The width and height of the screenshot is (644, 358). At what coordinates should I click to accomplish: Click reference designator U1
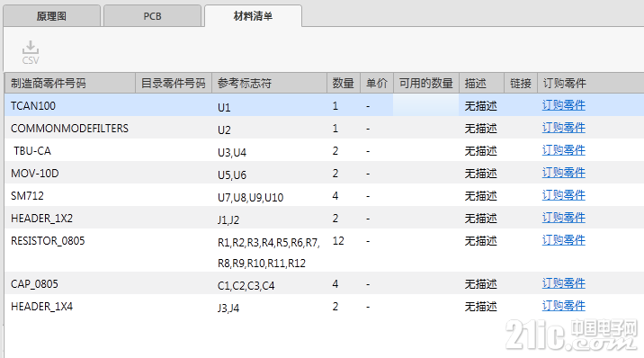point(224,108)
